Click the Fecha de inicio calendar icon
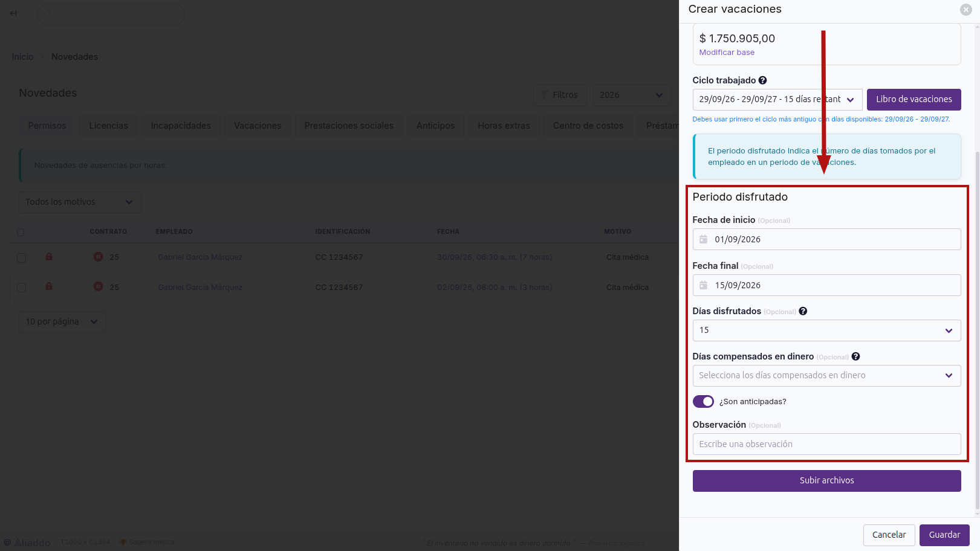Viewport: 980px width, 551px height. [704, 239]
